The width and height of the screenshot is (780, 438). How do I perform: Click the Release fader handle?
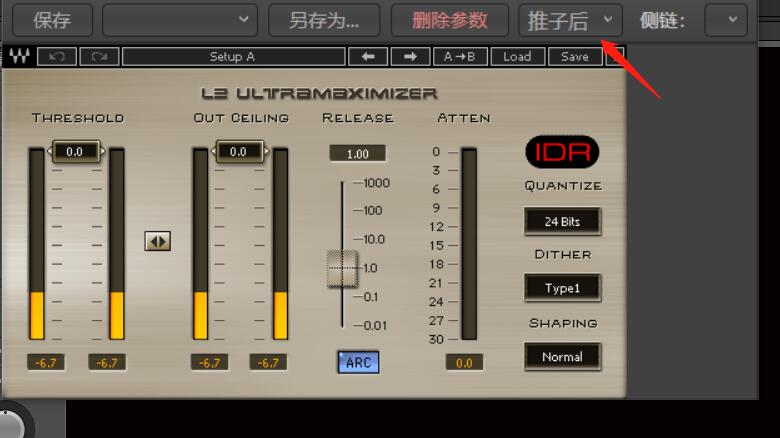tap(342, 269)
